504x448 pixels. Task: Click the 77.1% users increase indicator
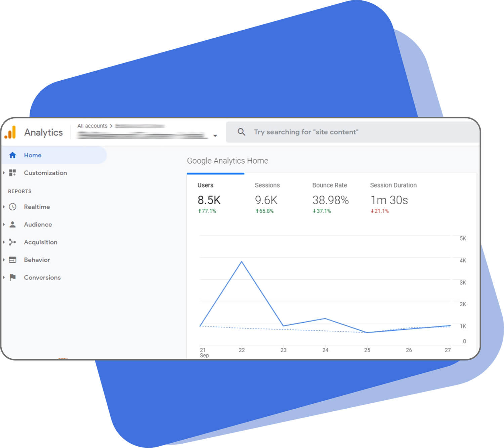tap(207, 211)
